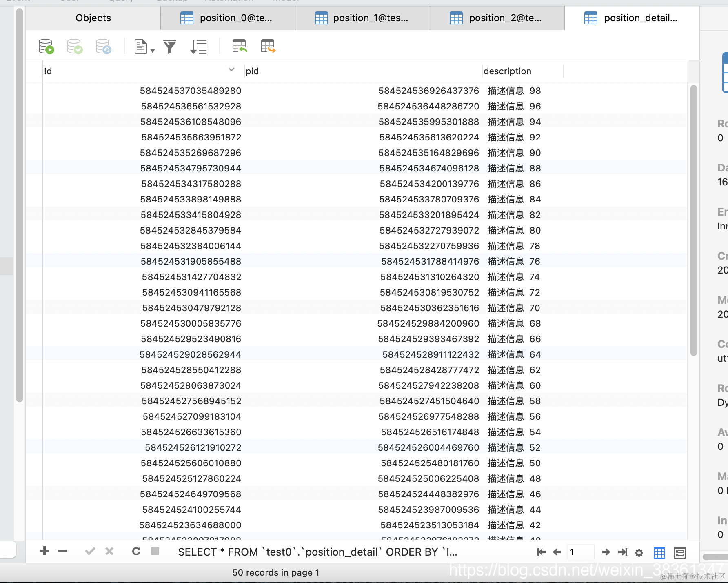Switch to the position_0@te... tab
Viewport: 728px width, 583px height.
tap(228, 18)
